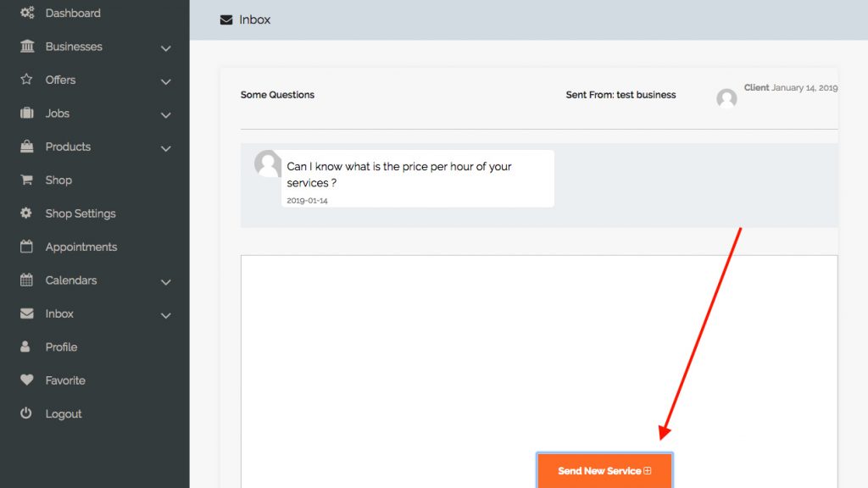Click the envelope icon in the Inbox header
Image resolution: width=868 pixels, height=488 pixels.
click(x=225, y=19)
